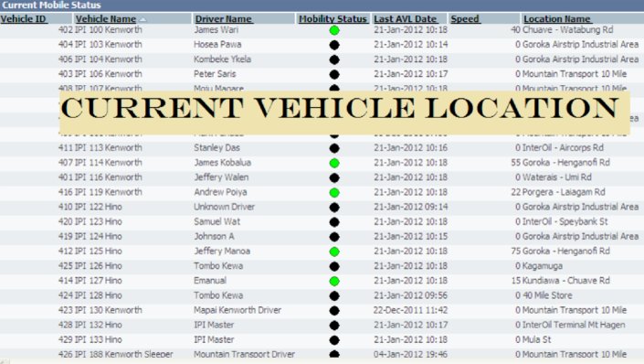Click the sort arrow beside Vehicle Name
Viewport: 644px width, 364px height.
point(143,19)
